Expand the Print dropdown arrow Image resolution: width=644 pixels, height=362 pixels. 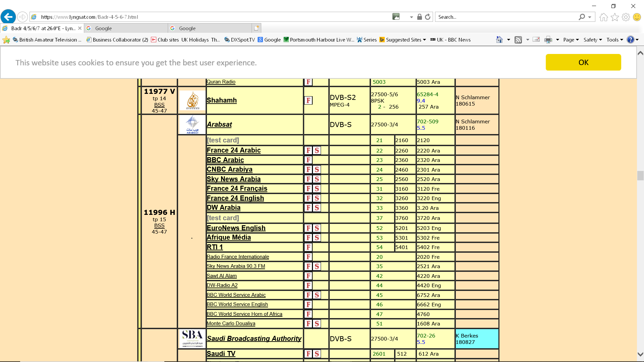click(x=557, y=40)
